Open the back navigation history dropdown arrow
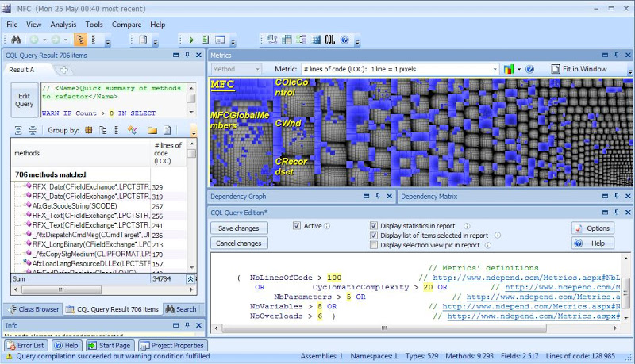Screen dimensions: 635x364 (x=44, y=40)
